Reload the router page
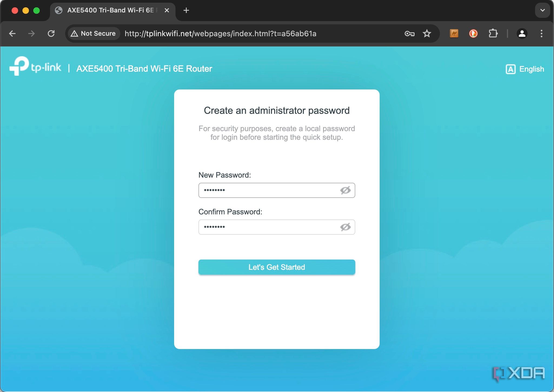Screen dimensions: 554x392 [51, 34]
